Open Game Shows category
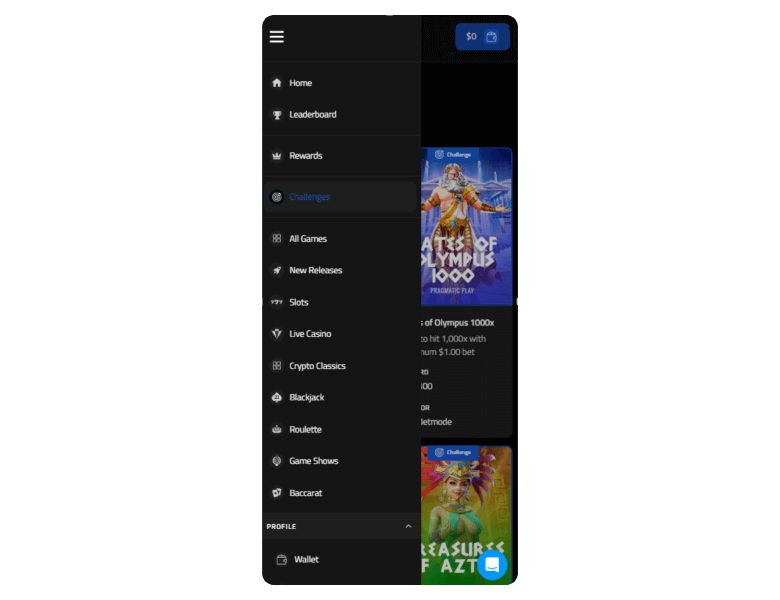 click(314, 461)
